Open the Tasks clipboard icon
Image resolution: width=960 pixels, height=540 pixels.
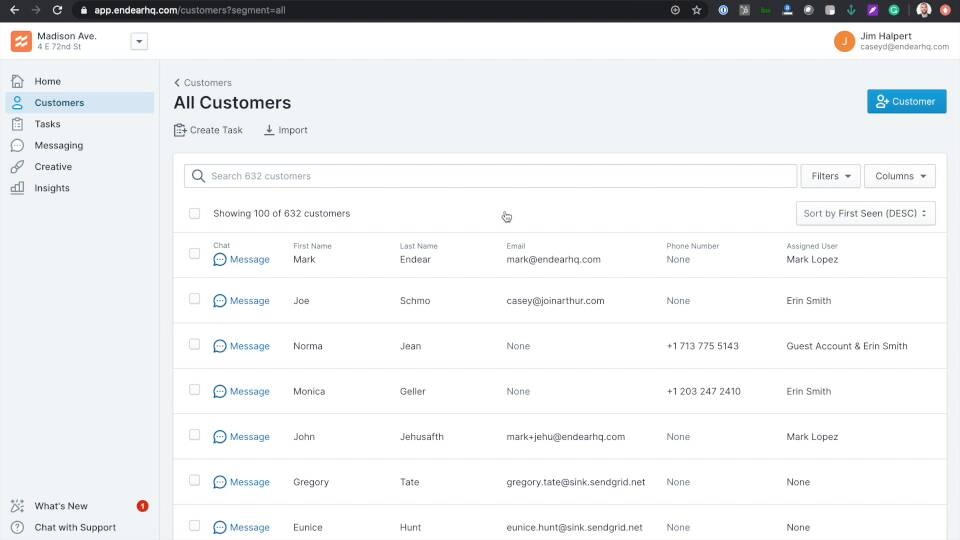point(17,124)
